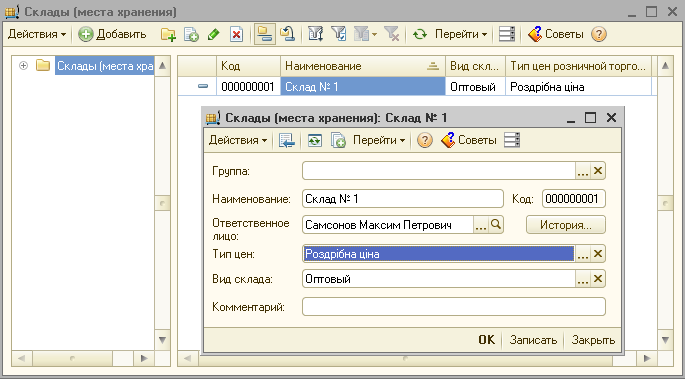
Task: Click the Наименование input field
Action: [x=403, y=199]
